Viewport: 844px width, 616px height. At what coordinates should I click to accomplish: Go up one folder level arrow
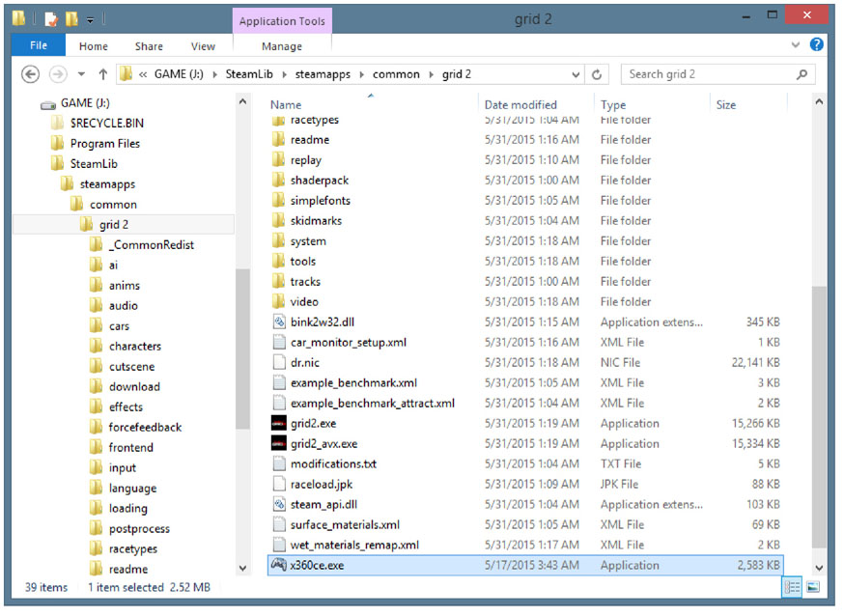[103, 74]
